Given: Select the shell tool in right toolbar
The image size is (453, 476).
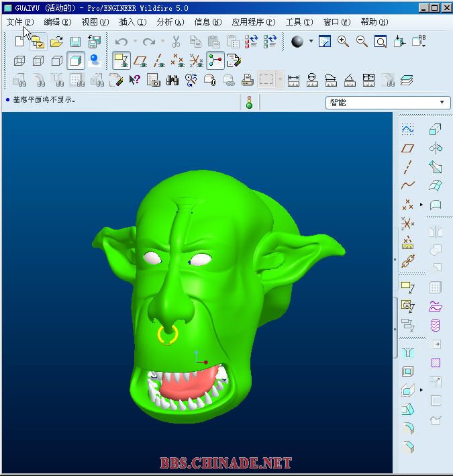Looking at the screenshot, I should tap(407, 371).
